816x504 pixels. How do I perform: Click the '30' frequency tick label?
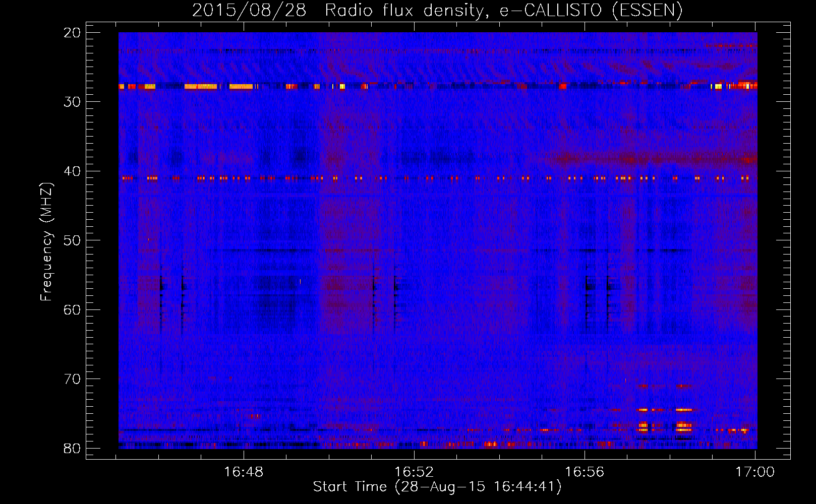(x=72, y=102)
